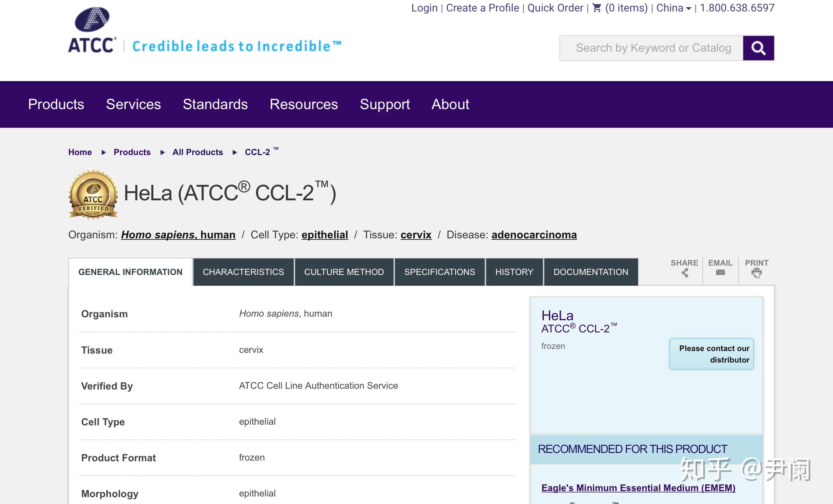
Task: Switch to the Characteristics tab
Action: [x=243, y=272]
